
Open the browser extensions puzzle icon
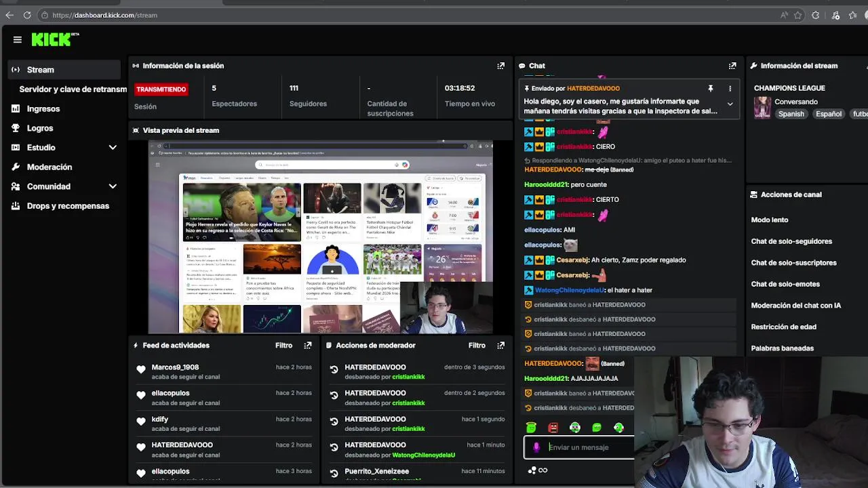tap(816, 15)
